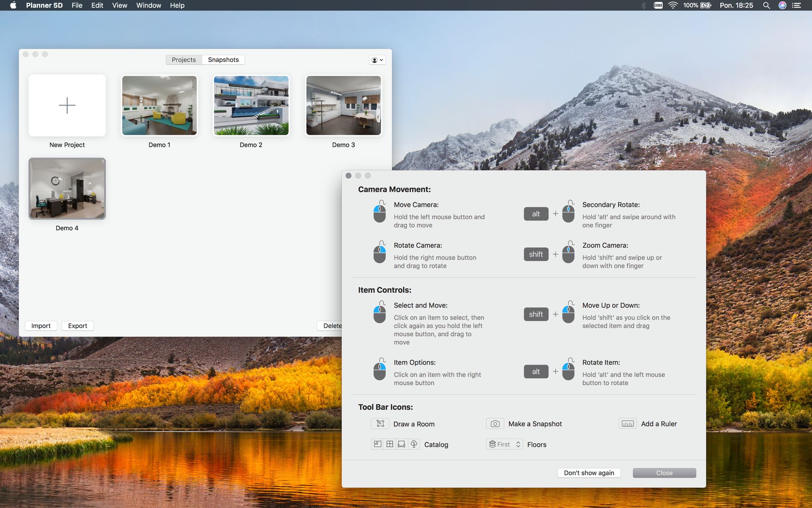Click the New Project label
812x508 pixels.
tap(67, 145)
